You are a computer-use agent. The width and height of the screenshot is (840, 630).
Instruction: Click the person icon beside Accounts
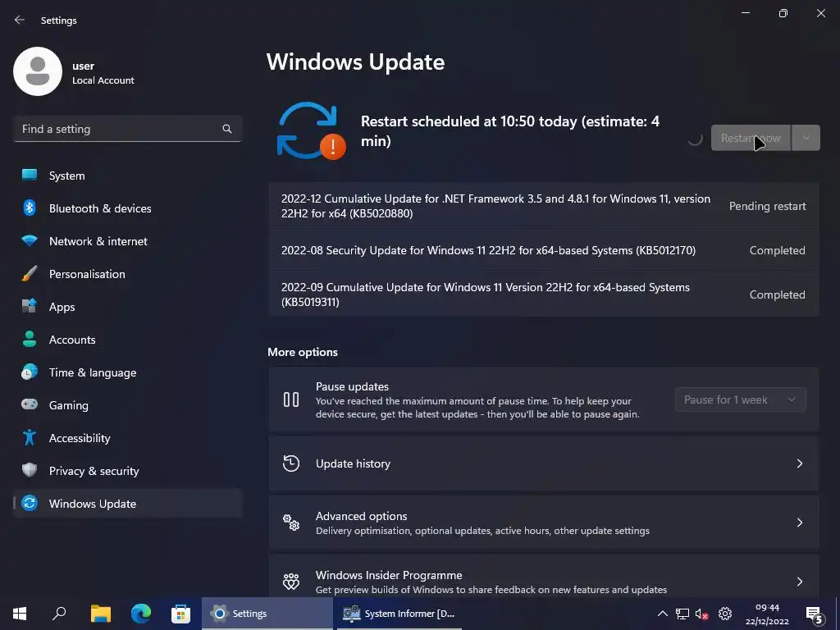[x=30, y=339]
